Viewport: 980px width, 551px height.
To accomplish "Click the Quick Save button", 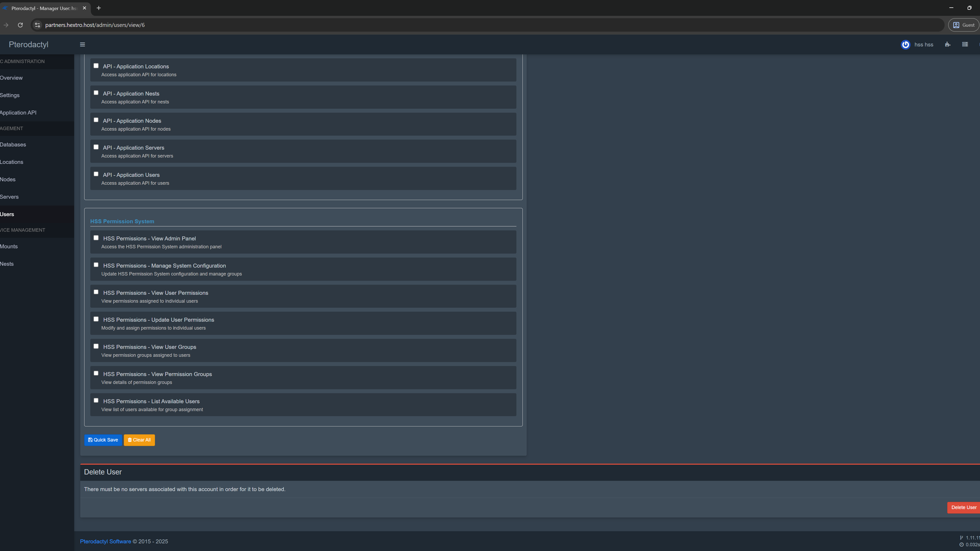I will pyautogui.click(x=103, y=440).
